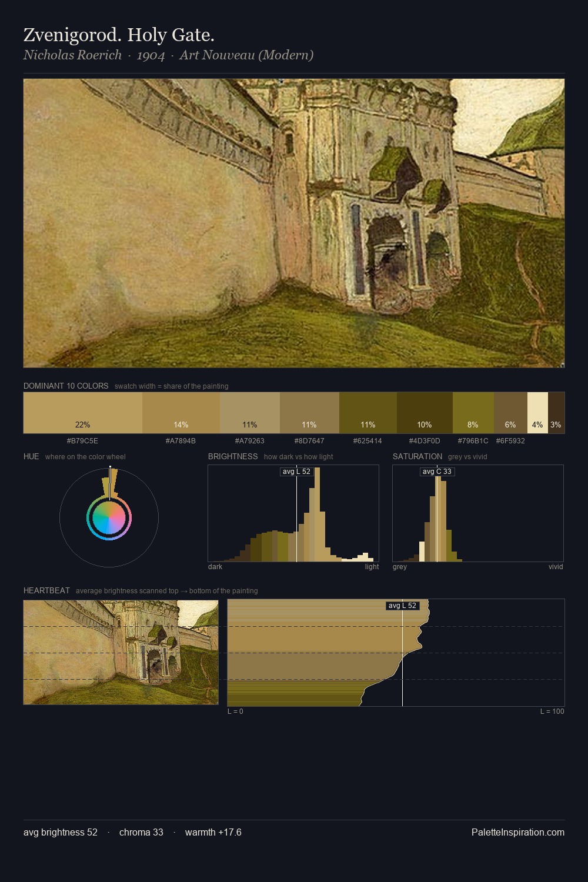This screenshot has width=588, height=882.
Task: Click the Heartbeat painting thumbnail
Action: click(121, 652)
